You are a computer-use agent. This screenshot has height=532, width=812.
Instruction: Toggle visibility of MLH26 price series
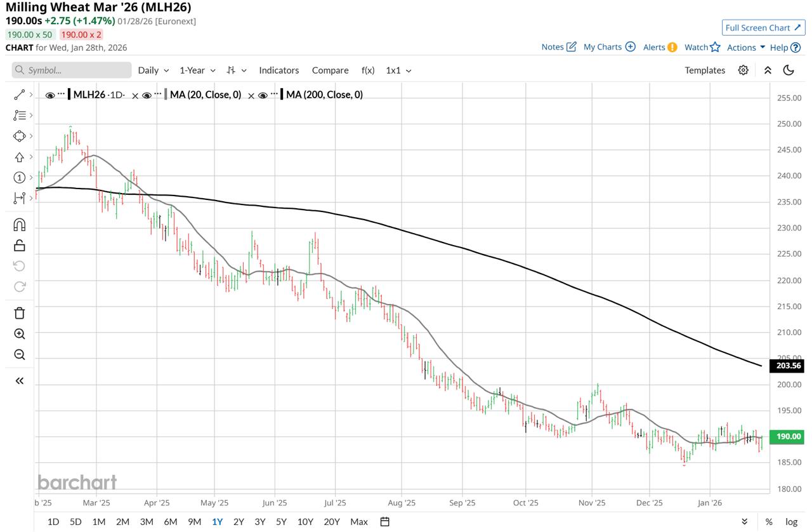(50, 95)
